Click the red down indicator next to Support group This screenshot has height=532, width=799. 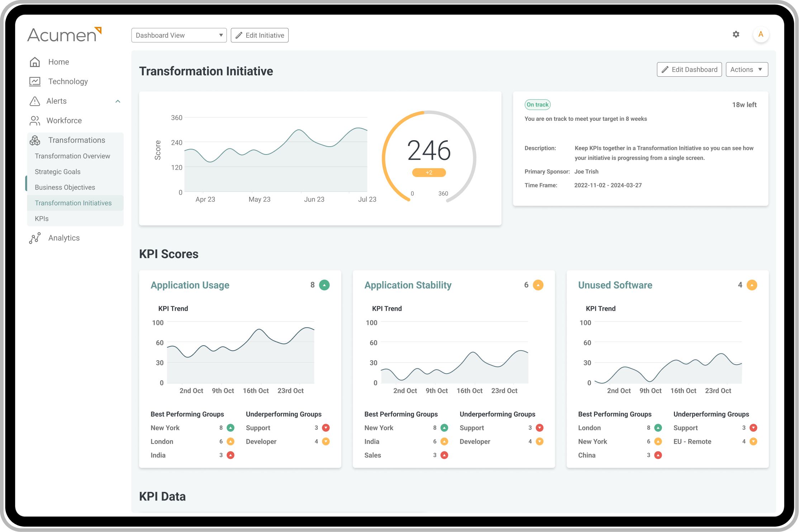[x=326, y=427]
